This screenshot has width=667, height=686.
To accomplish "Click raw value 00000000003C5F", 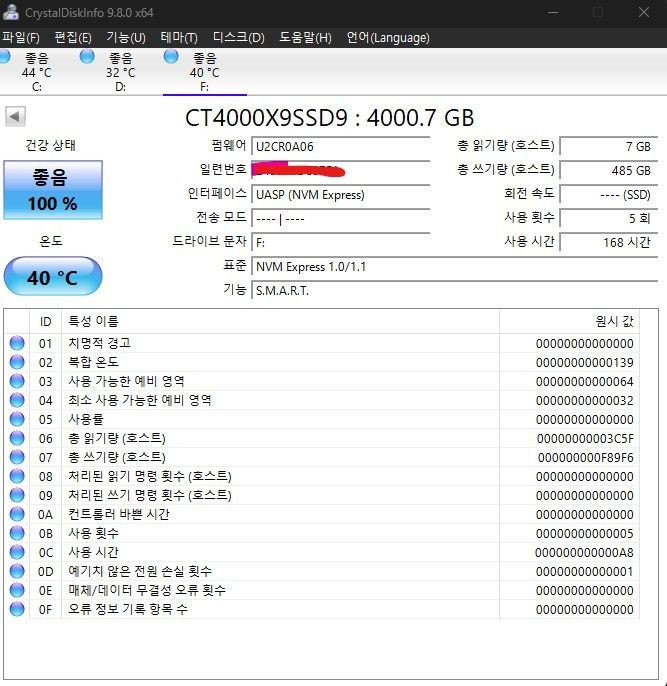I will click(x=585, y=438).
